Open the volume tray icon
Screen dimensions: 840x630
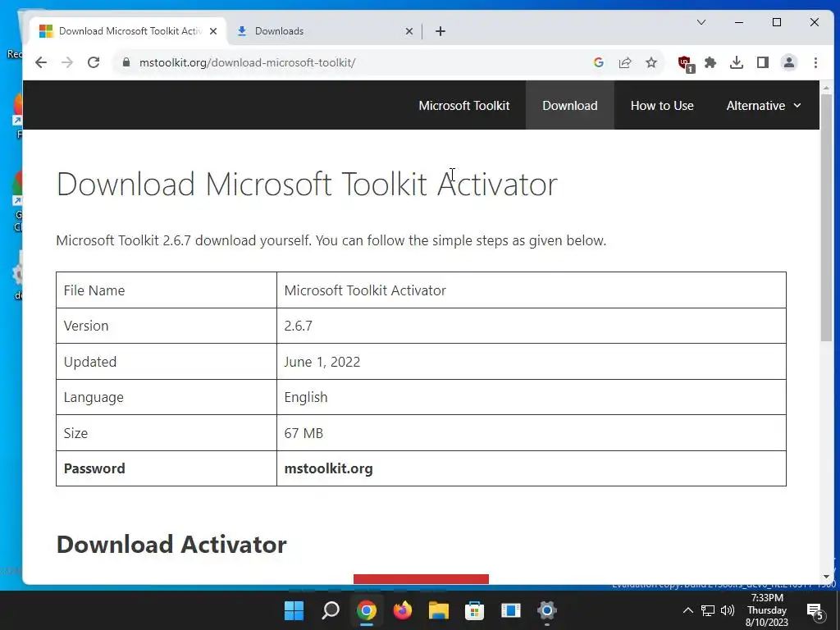tap(728, 610)
